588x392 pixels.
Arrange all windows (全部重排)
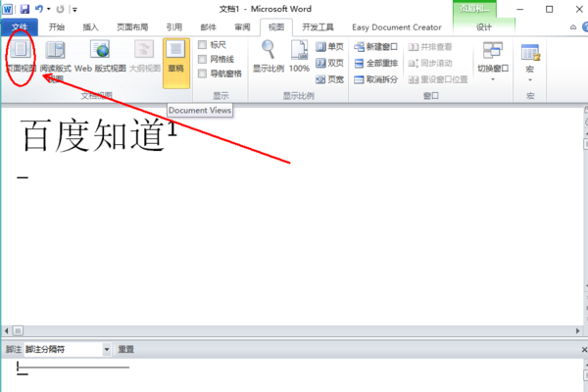[375, 63]
